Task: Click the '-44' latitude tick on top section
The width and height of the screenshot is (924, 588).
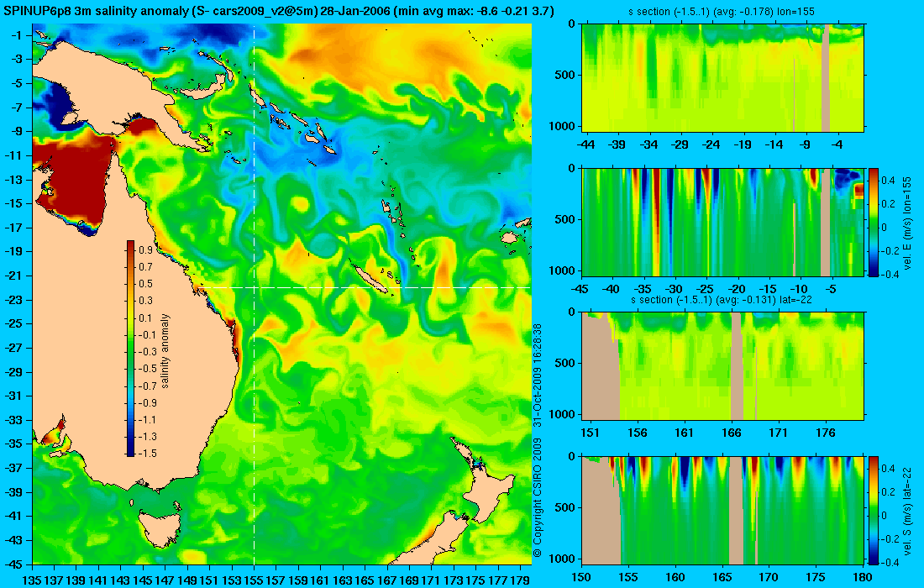Action: [585, 144]
